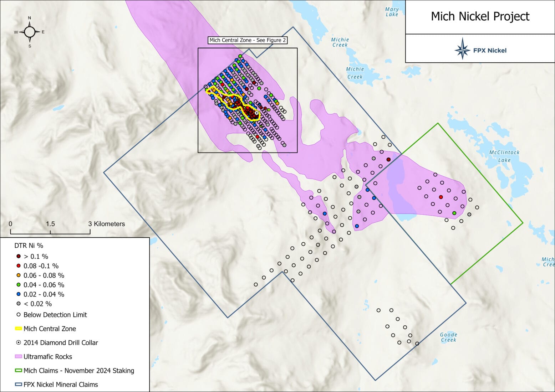Click the yellow Mich Central Zone legend swatch
555x392 pixels.
(19, 329)
